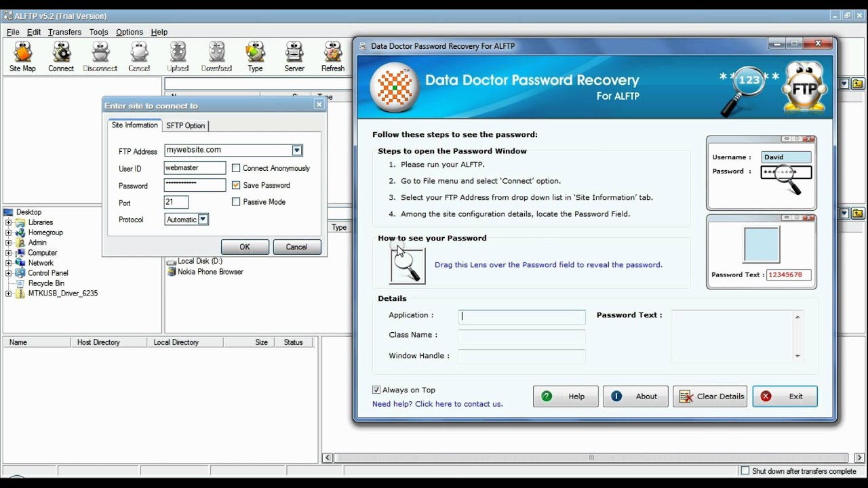Expand the Homegroup tree node
This screenshot has height=488, width=868.
(9, 232)
